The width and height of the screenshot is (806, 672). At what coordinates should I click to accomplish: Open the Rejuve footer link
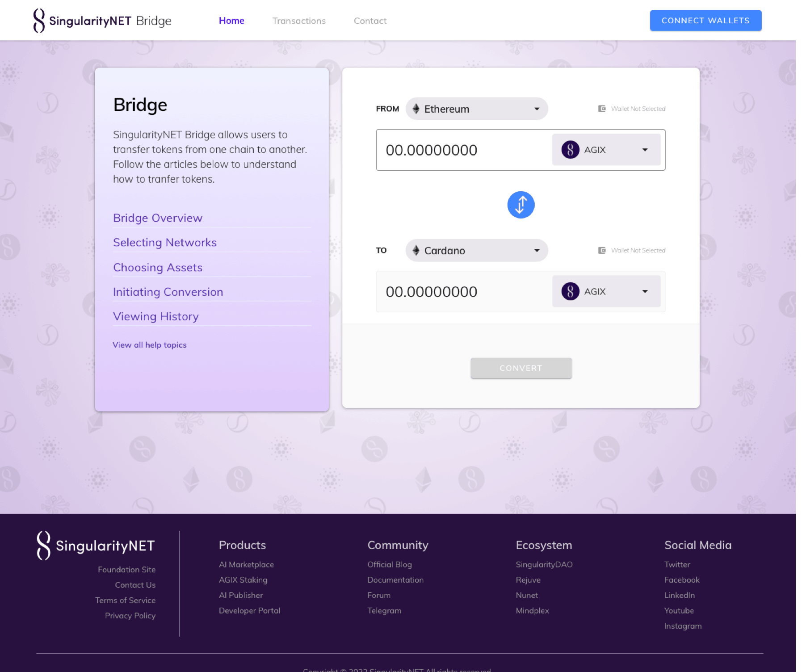click(x=528, y=580)
